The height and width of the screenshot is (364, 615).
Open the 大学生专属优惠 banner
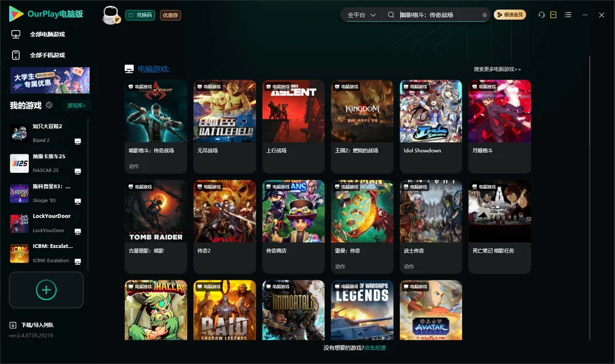coord(50,80)
